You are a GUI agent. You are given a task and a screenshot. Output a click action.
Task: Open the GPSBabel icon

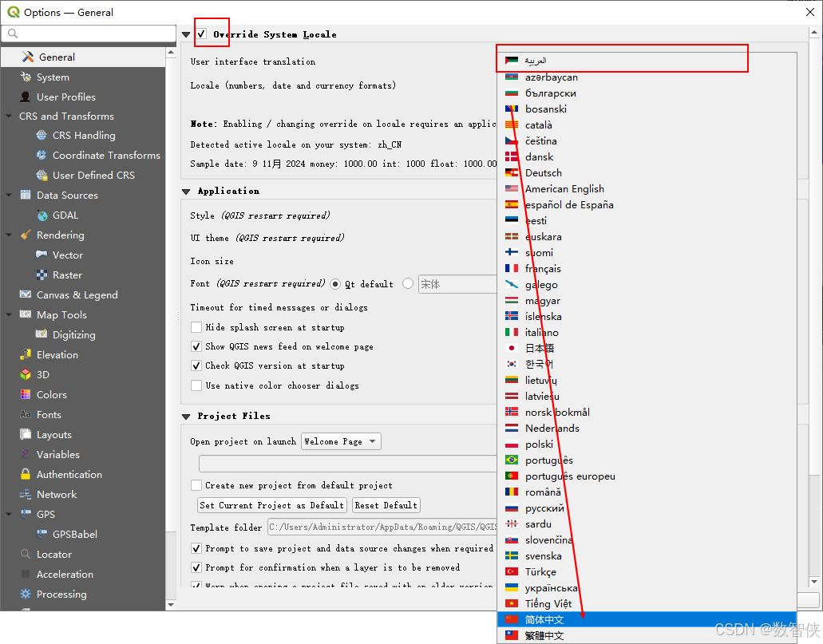[42, 534]
